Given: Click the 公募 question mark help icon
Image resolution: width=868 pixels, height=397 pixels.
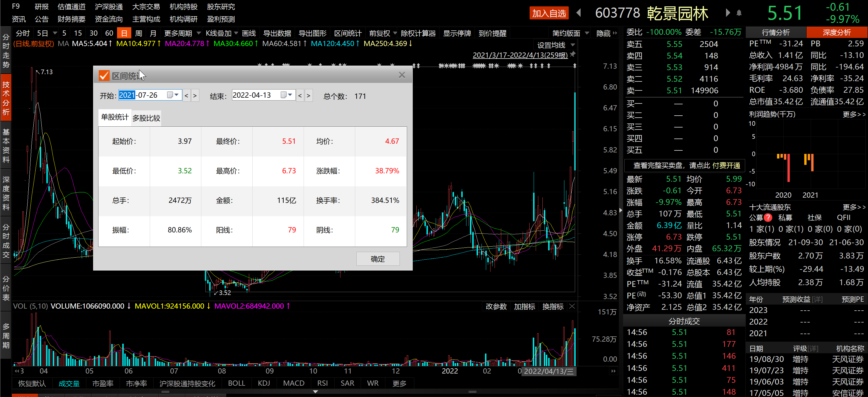Looking at the screenshot, I should 768,218.
